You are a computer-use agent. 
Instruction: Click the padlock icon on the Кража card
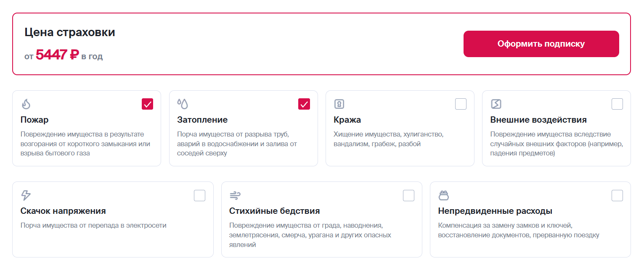[x=339, y=104]
